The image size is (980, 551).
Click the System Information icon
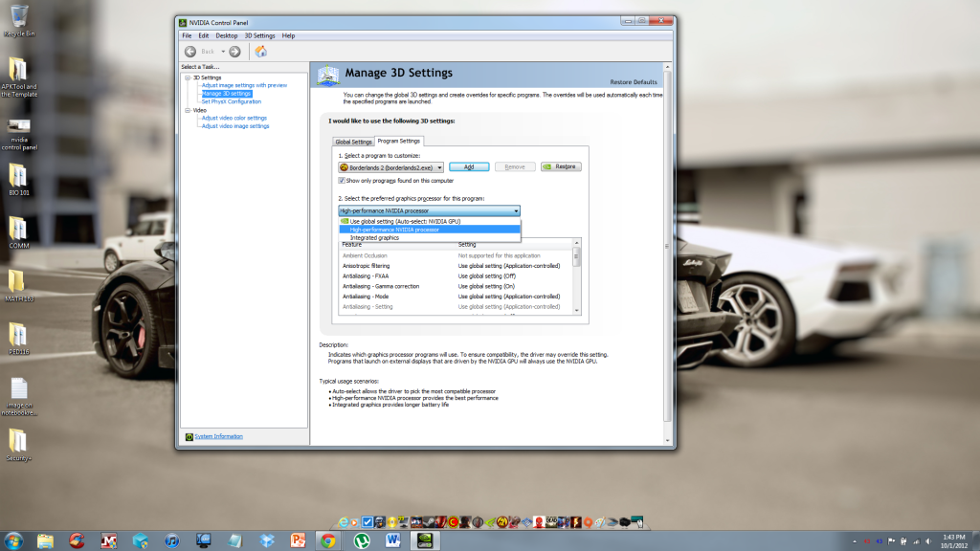pyautogui.click(x=189, y=436)
